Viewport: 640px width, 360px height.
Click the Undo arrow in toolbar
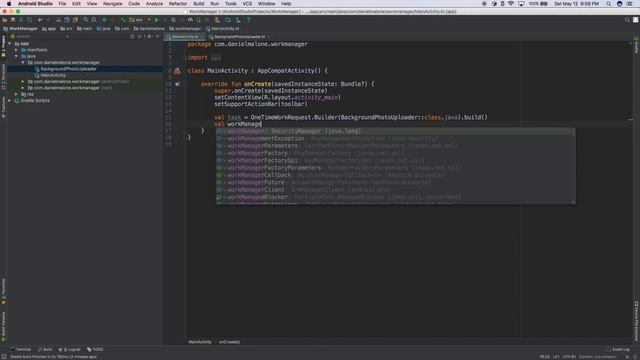(40, 20)
